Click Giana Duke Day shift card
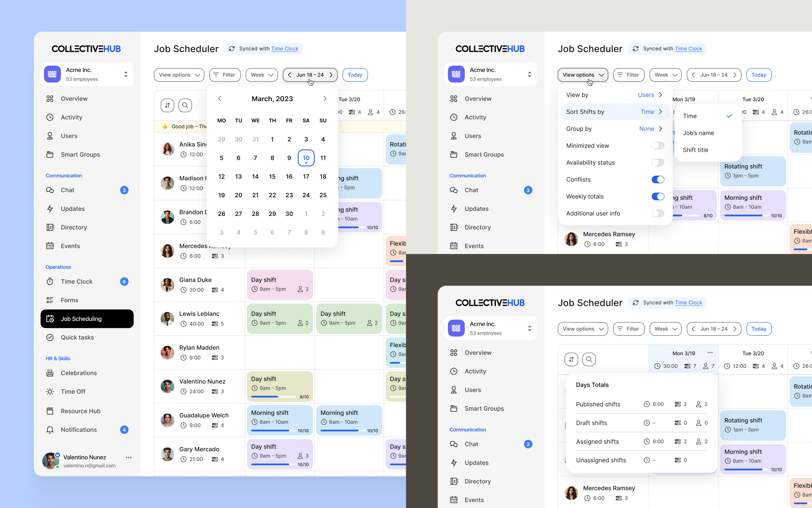Image resolution: width=812 pixels, height=508 pixels. (280, 284)
